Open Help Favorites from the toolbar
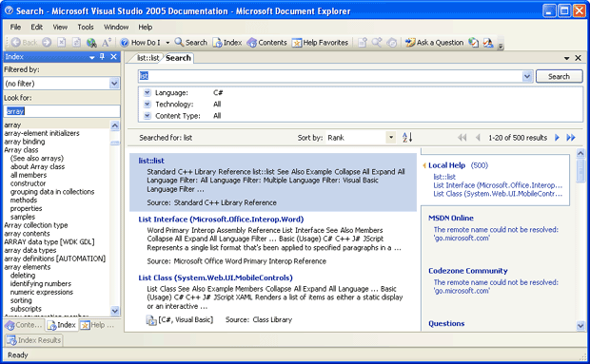Screen dimensions: 590x364 (x=320, y=43)
